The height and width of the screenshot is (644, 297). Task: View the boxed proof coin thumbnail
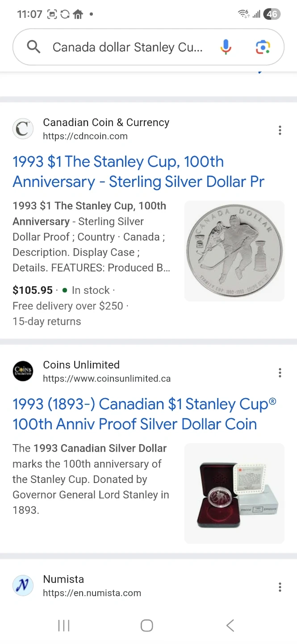234,493
